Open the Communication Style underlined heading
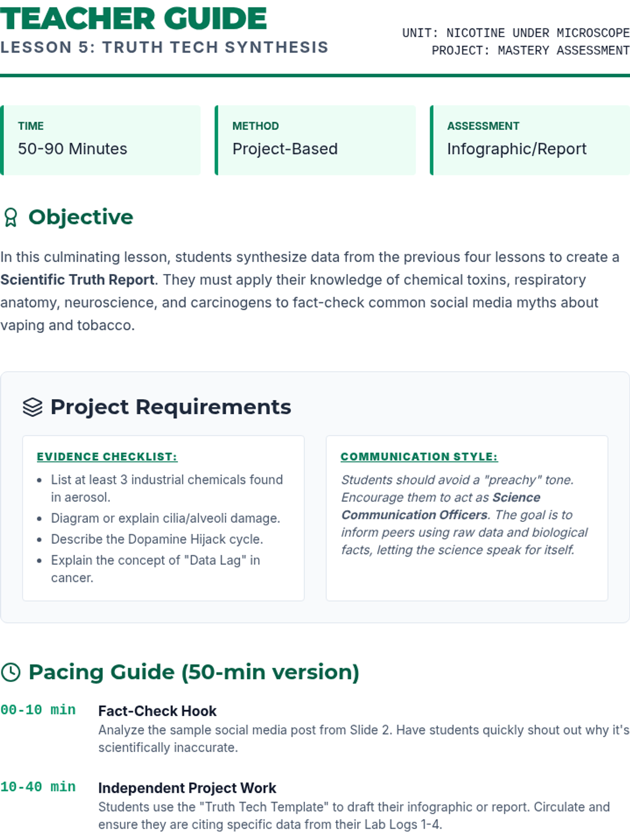This screenshot has height=840, width=630. pos(419,457)
